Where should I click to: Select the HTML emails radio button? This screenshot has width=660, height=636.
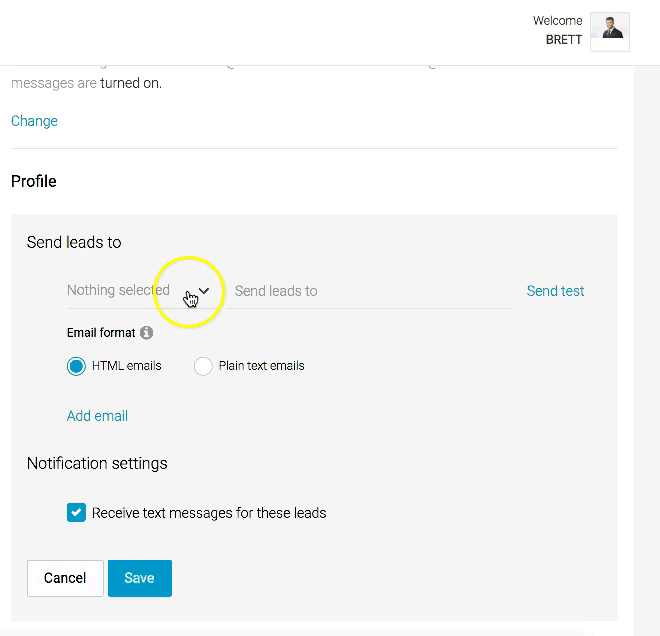tap(76, 366)
